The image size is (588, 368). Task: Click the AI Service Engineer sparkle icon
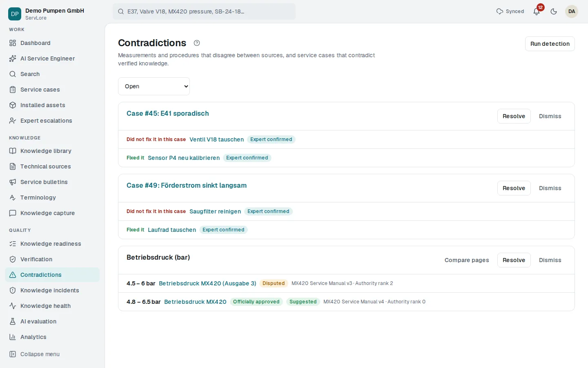point(13,58)
